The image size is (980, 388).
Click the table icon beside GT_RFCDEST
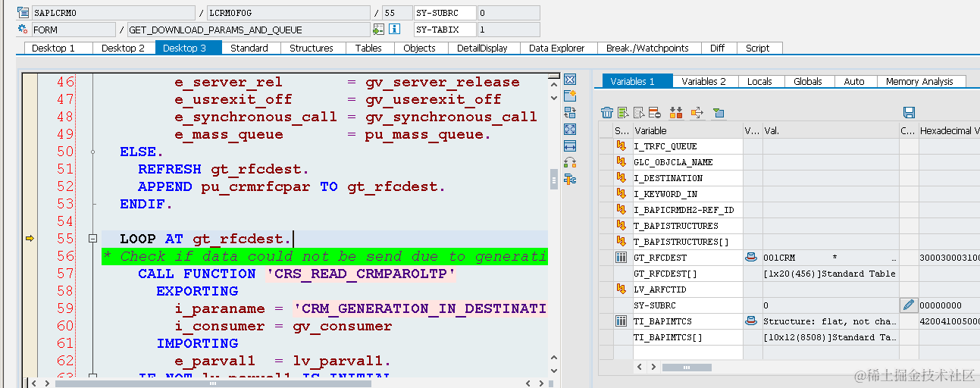621,258
